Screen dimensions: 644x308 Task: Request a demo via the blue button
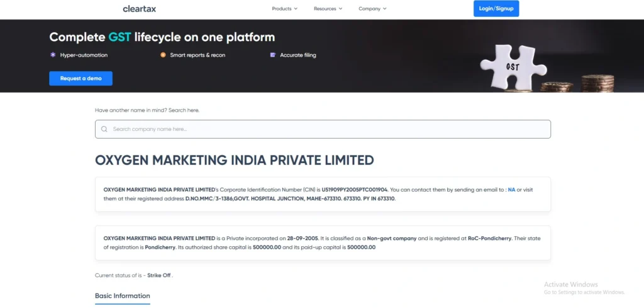(x=81, y=78)
